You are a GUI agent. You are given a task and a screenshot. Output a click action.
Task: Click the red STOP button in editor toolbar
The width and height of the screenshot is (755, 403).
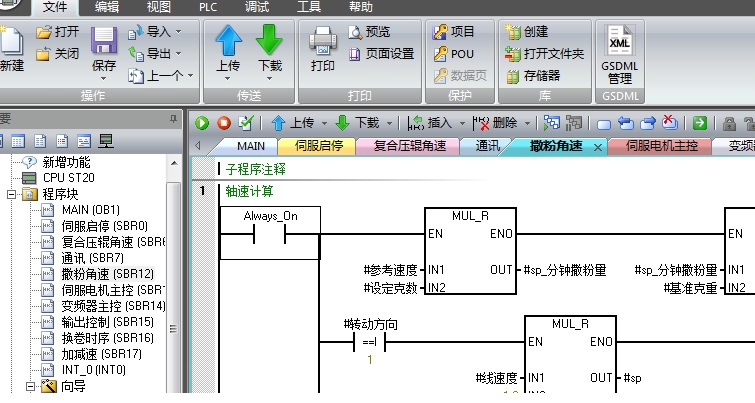[223, 123]
